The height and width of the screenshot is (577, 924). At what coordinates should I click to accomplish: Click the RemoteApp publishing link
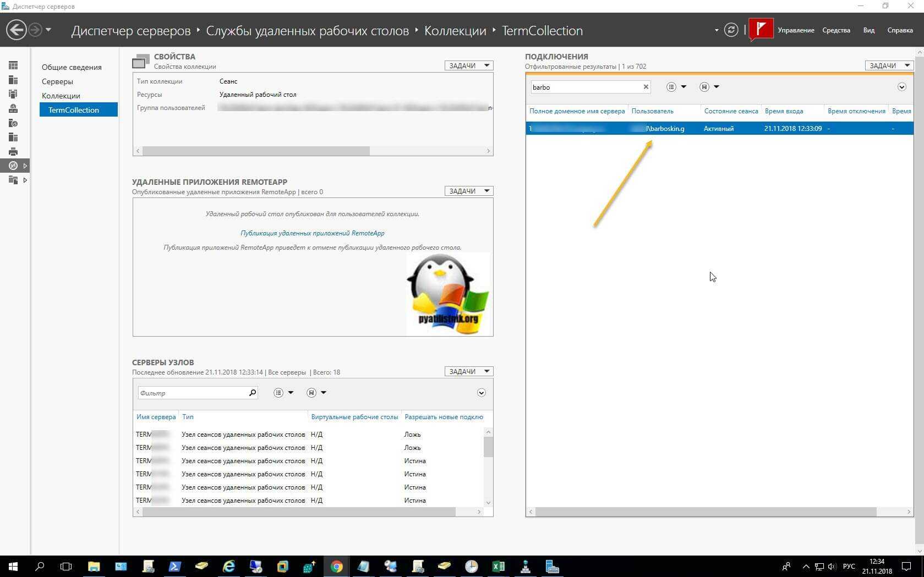tap(312, 233)
